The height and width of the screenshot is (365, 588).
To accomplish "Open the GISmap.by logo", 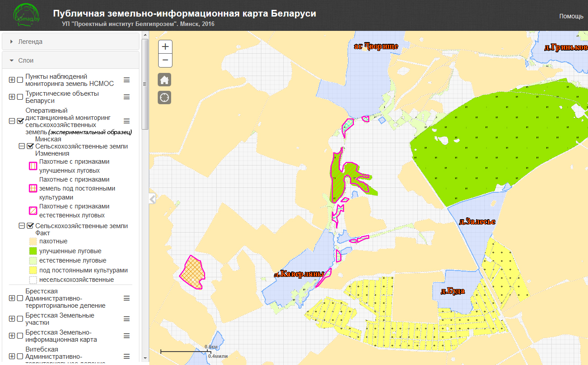I will tap(26, 16).
